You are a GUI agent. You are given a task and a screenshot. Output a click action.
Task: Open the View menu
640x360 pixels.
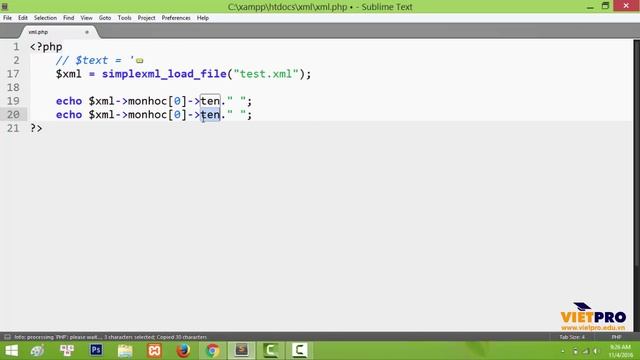point(87,18)
